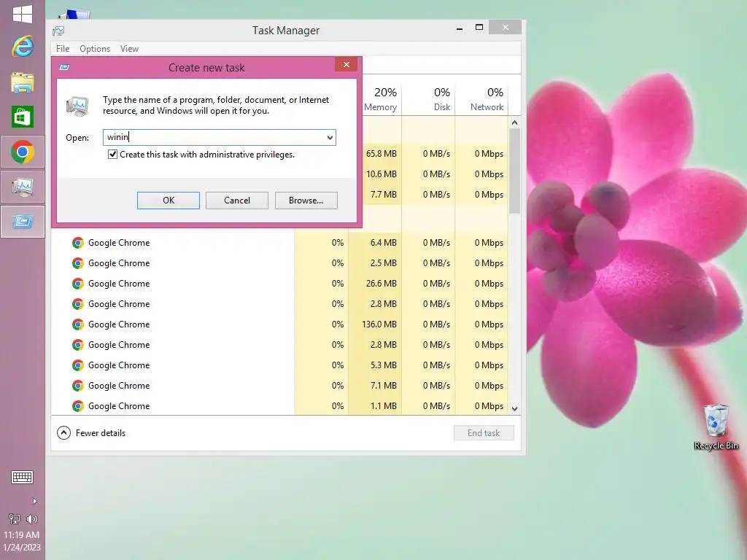Click Cancel in Create new task dialog
The image size is (747, 560).
tap(237, 201)
